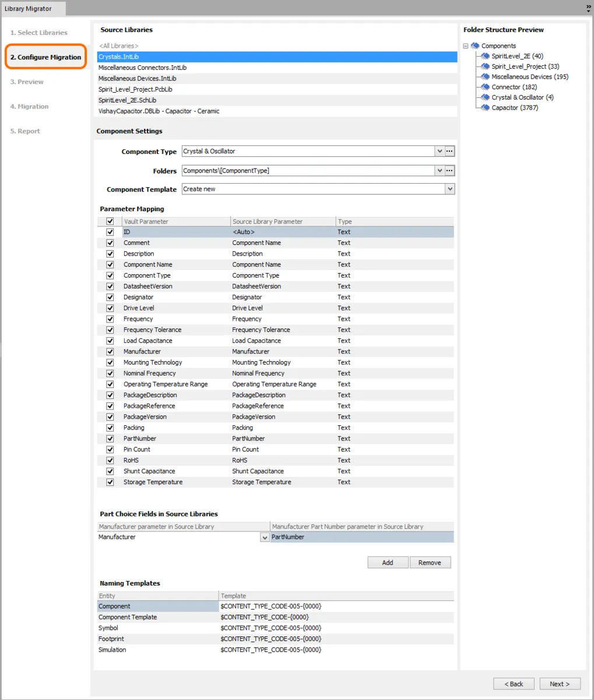This screenshot has height=700, width=594.
Task: Uncheck the Description parameter checkbox
Action: tap(110, 254)
